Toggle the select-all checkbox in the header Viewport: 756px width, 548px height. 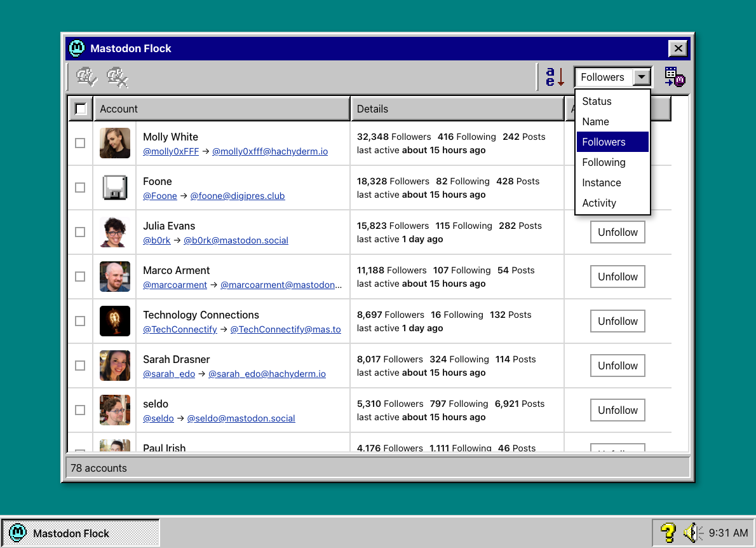coord(81,109)
